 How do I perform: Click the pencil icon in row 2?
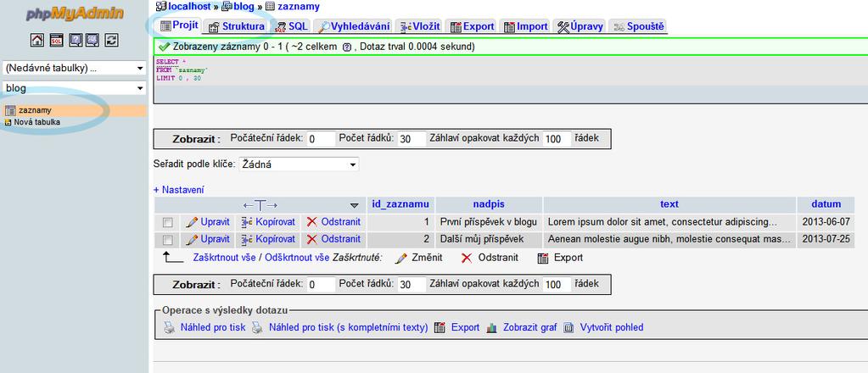[192, 239]
